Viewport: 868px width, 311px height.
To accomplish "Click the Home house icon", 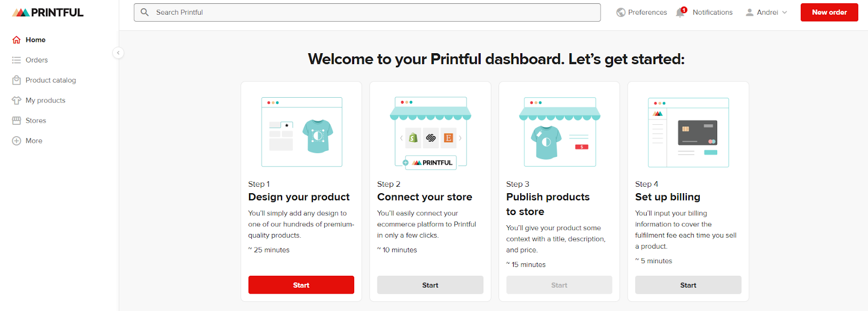I will click(16, 40).
